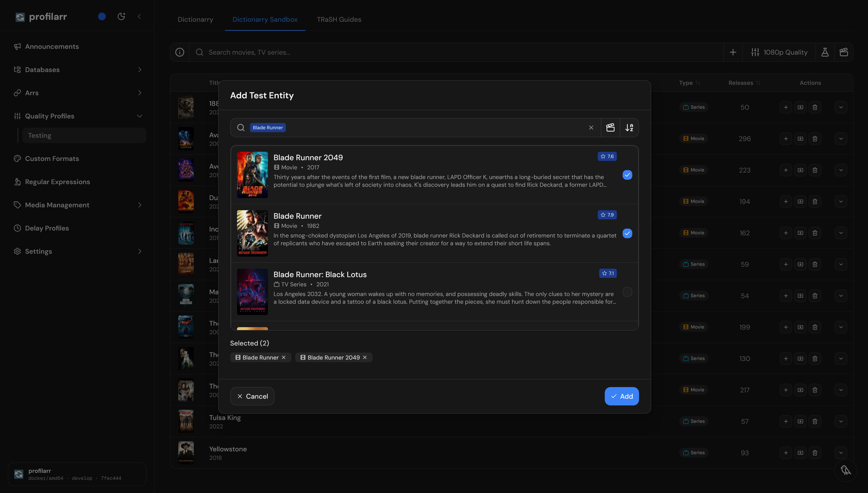
Task: Focus the Search movies, TV series field
Action: [456, 52]
